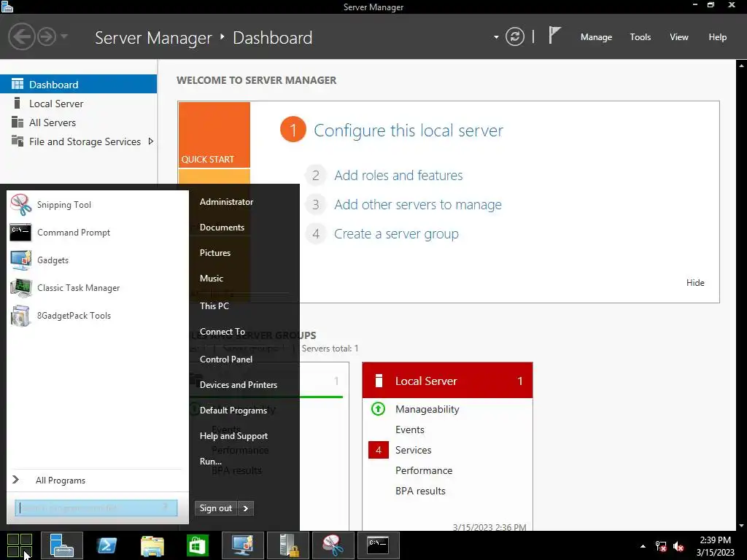The height and width of the screenshot is (560, 747).
Task: Select Local Server in the sidebar
Action: tap(78, 104)
